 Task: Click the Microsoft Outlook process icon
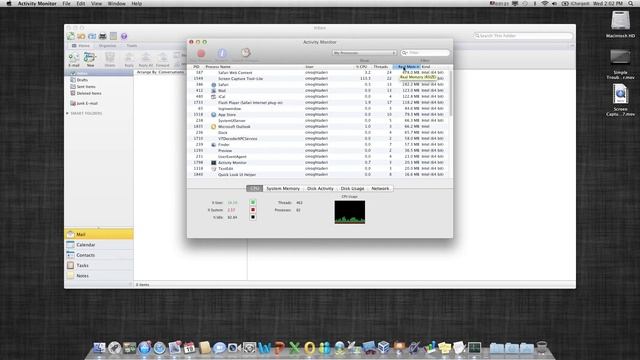[213, 127]
